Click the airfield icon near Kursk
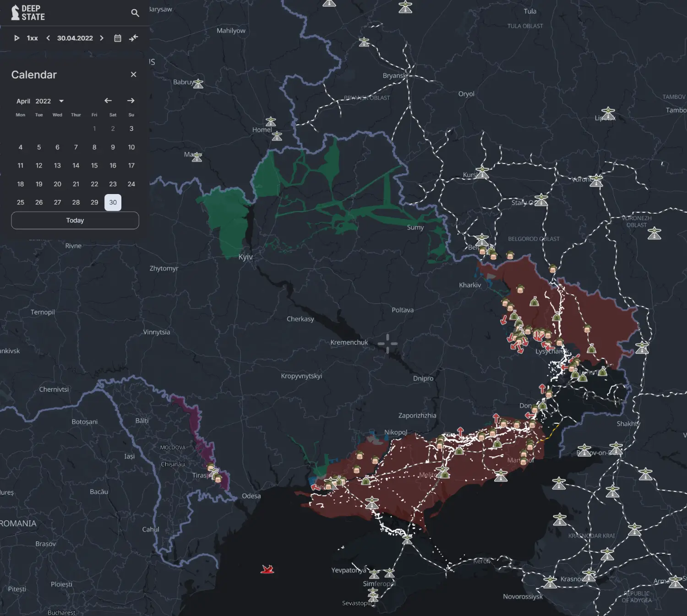This screenshot has height=616, width=687. click(x=482, y=172)
